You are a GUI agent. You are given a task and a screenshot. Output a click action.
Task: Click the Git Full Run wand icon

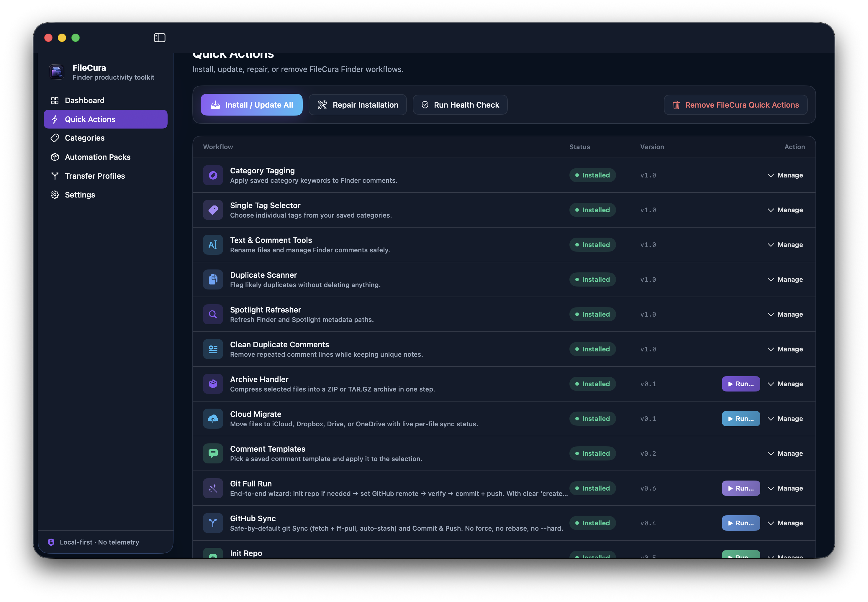[x=213, y=488]
